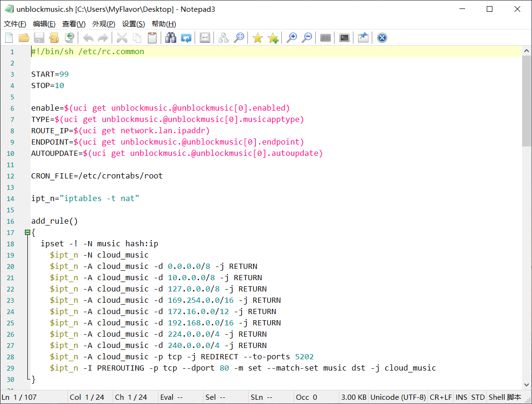Click the Undo arrow icon

[x=88, y=38]
